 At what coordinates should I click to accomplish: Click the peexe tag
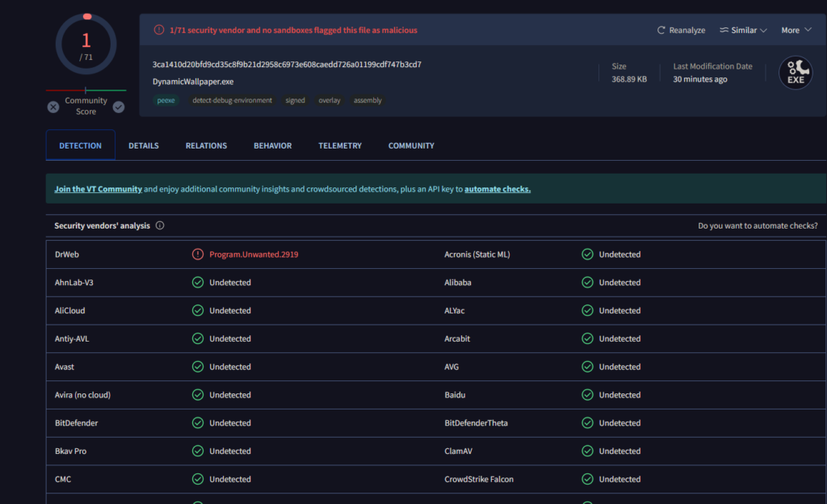pos(166,100)
